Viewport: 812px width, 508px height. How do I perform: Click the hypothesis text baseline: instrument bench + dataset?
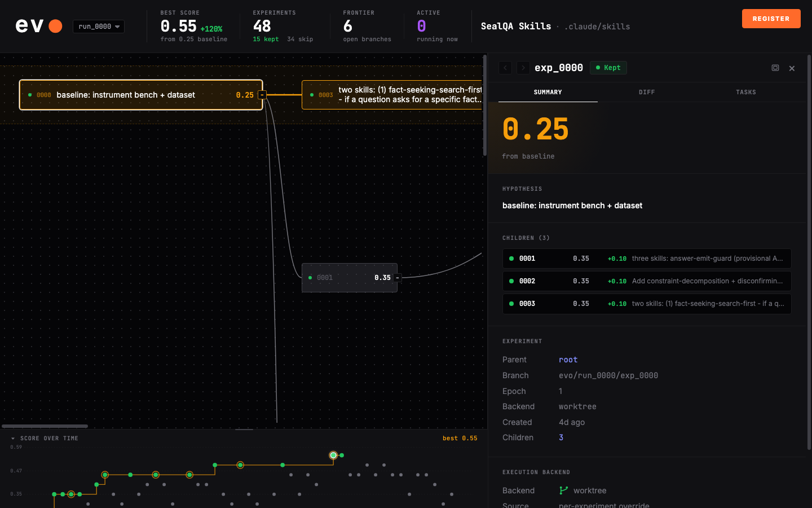click(x=572, y=205)
